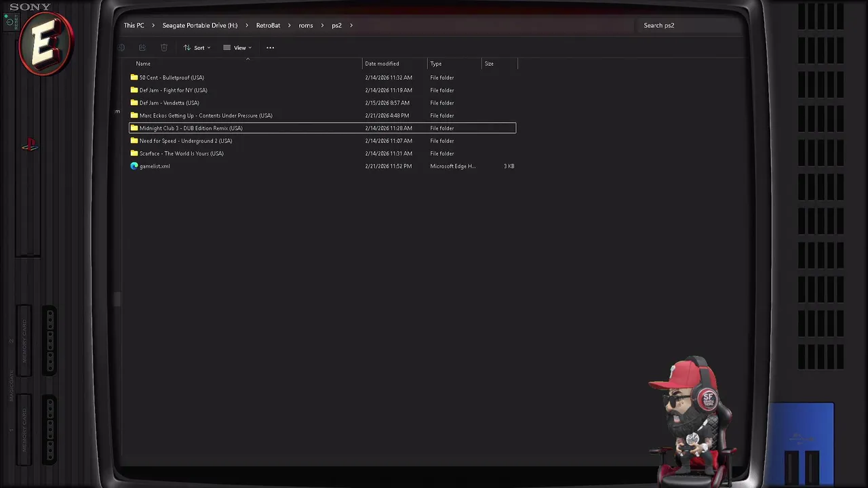Expand the chevron after roms breadcrumb
Screen dimensions: 868x488
[x=322, y=25]
